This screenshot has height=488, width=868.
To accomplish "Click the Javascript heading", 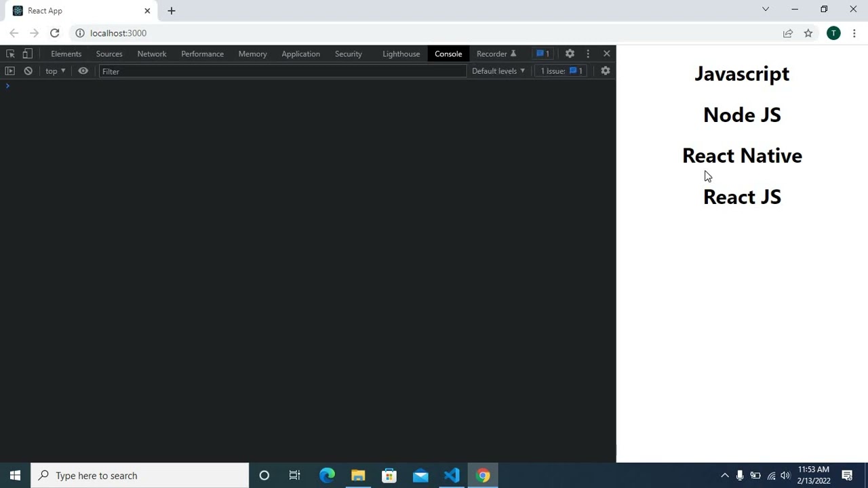I will [x=742, y=74].
